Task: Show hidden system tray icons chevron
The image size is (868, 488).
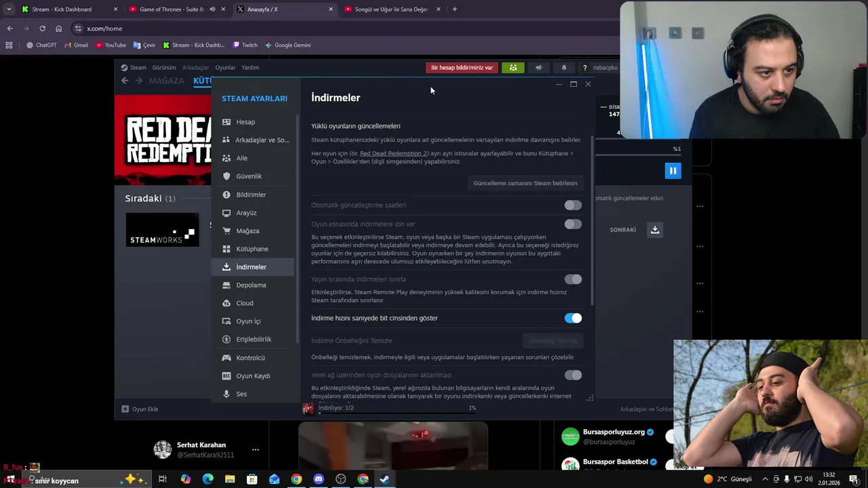Action: pos(765,479)
